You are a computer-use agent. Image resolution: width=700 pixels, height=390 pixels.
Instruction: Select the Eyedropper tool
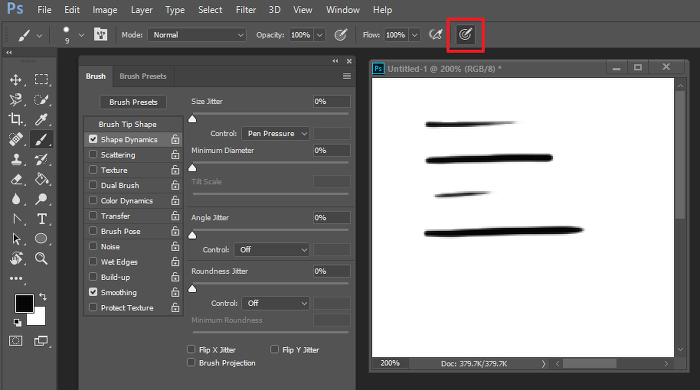[x=41, y=119]
